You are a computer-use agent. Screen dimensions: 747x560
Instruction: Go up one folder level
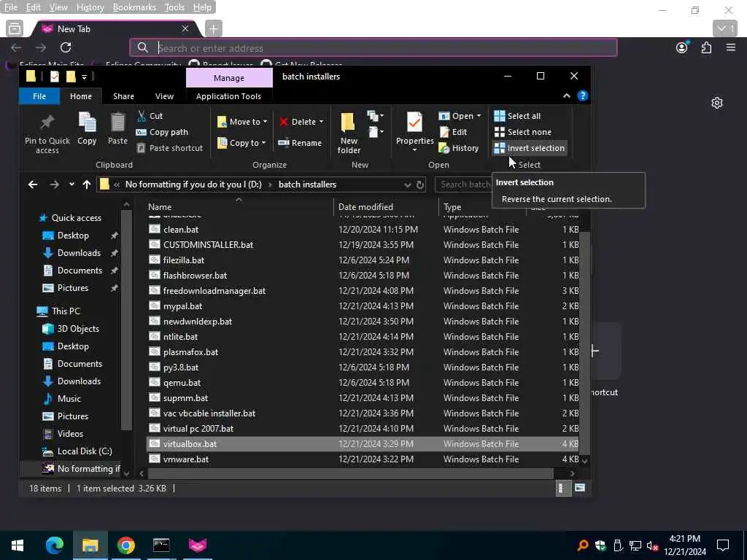(x=86, y=184)
